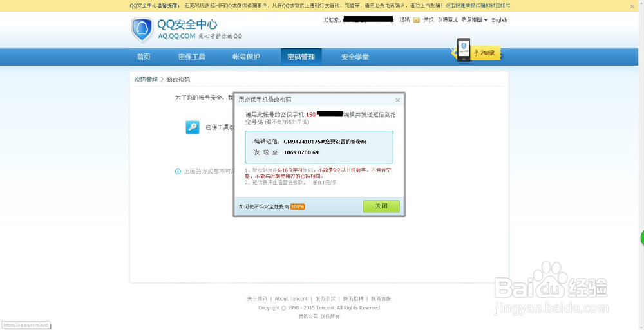
Task: Click the key icon beside 密保工具
Action: [x=193, y=127]
